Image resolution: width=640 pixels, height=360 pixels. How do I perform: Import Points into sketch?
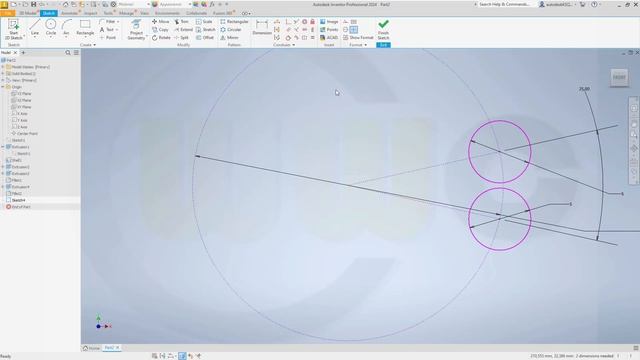tap(329, 30)
